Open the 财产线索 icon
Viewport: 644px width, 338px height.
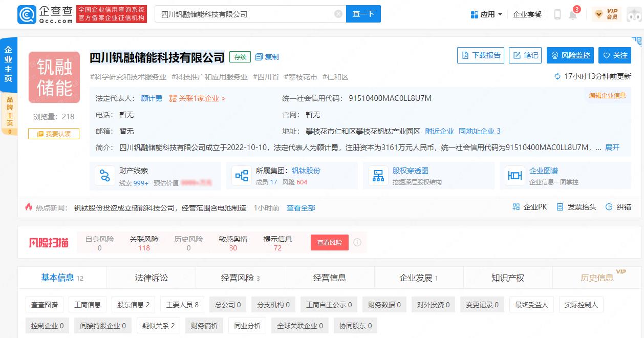[104, 175]
